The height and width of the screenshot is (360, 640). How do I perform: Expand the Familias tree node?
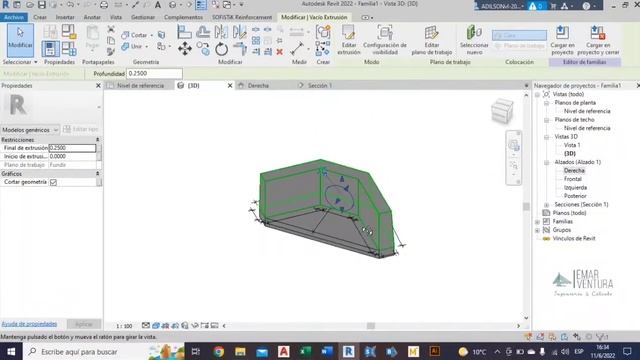(538, 222)
